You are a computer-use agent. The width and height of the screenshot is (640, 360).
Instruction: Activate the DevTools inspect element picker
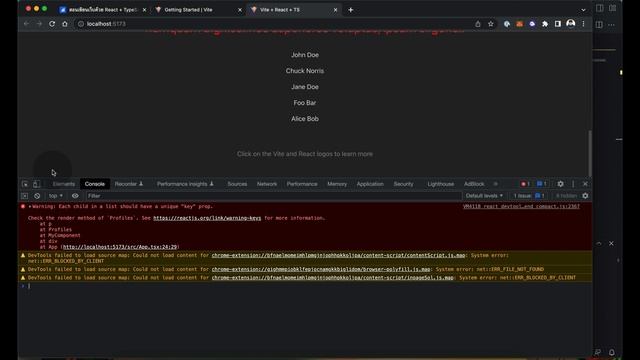pyautogui.click(x=25, y=184)
